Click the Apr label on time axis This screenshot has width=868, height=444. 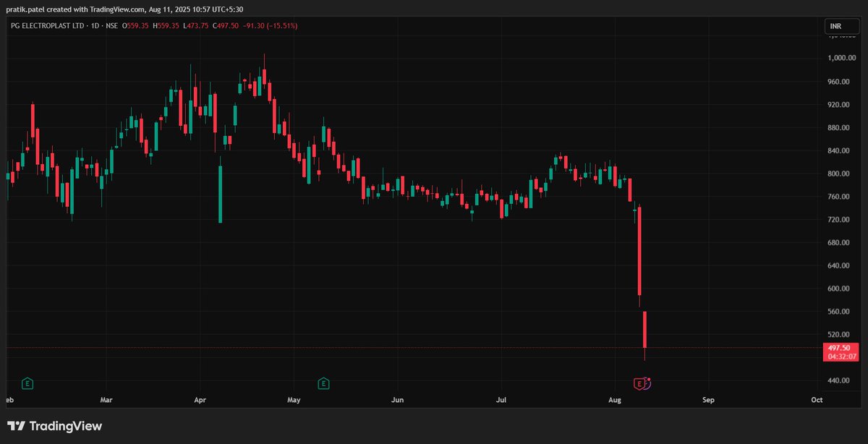click(200, 399)
